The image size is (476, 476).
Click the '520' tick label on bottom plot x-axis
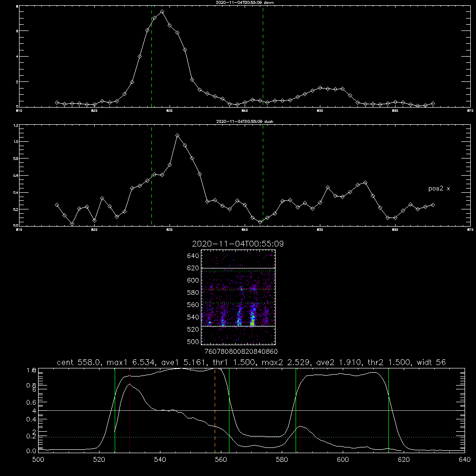[x=99, y=460]
